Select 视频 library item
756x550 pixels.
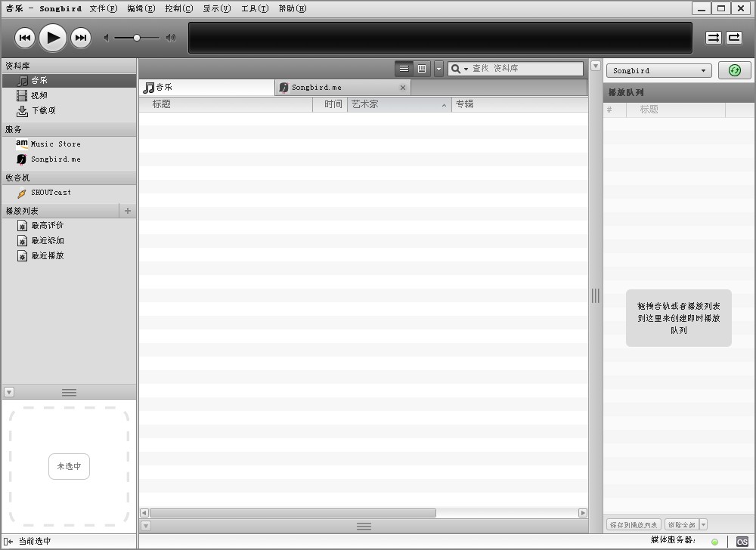39,95
